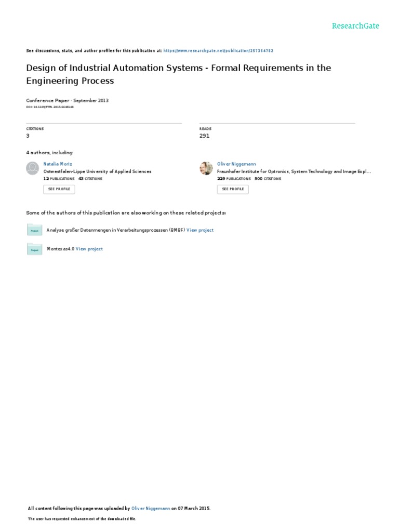Click the paper title heading

click(x=178, y=74)
